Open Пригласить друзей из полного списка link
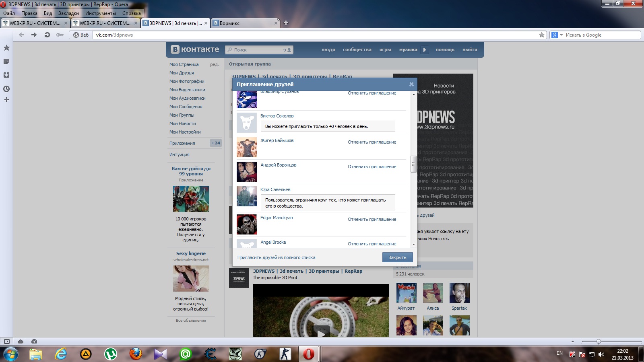Viewport: 644px width, 362px height. point(277,257)
